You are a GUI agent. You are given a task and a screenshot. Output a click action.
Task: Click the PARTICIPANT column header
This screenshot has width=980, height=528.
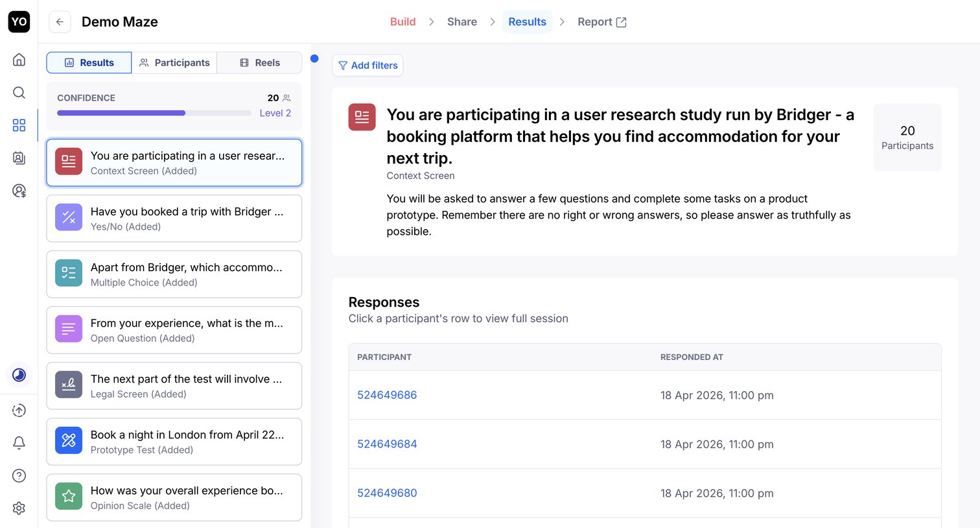[x=384, y=357]
